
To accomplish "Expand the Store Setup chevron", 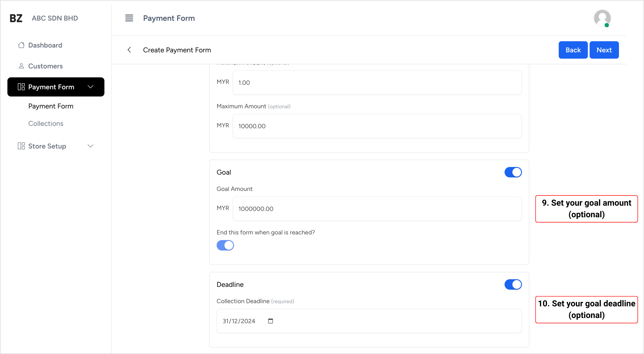I will pos(91,146).
